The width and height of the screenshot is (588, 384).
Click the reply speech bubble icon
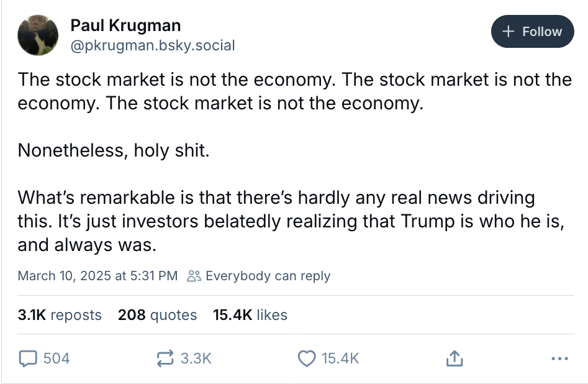tap(29, 359)
